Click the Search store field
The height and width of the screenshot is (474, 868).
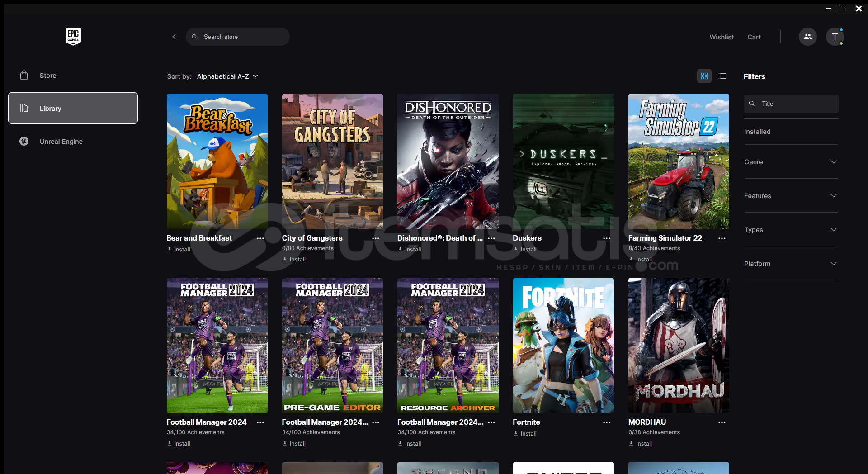click(x=237, y=37)
